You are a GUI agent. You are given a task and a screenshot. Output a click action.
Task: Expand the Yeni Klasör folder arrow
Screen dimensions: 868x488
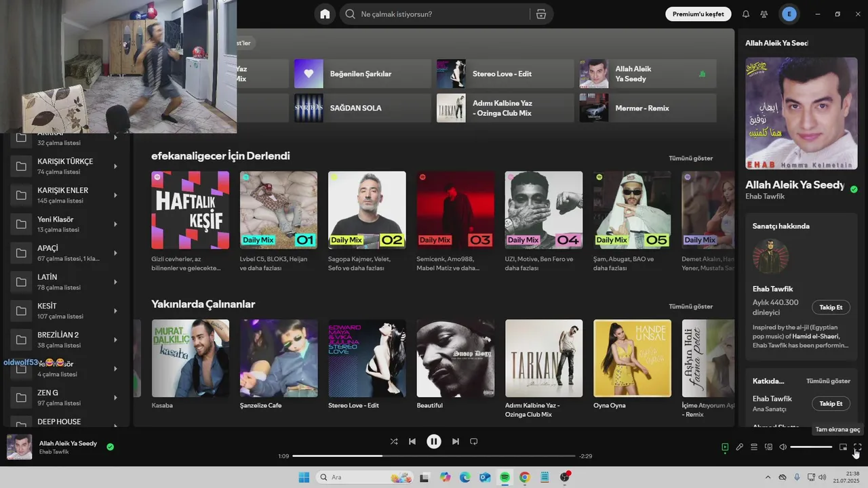pos(115,224)
